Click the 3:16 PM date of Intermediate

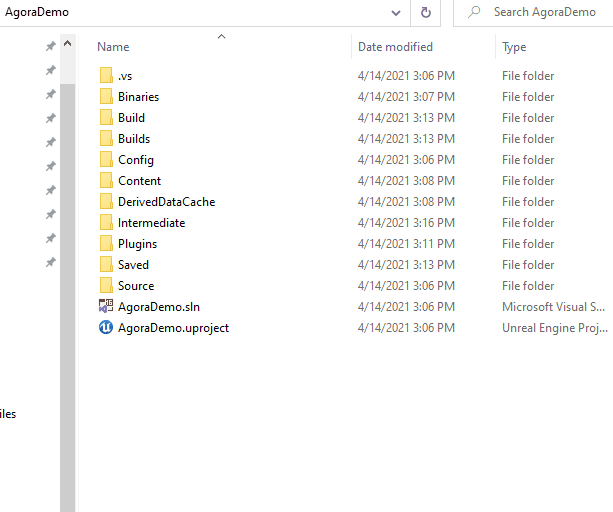[x=406, y=223]
